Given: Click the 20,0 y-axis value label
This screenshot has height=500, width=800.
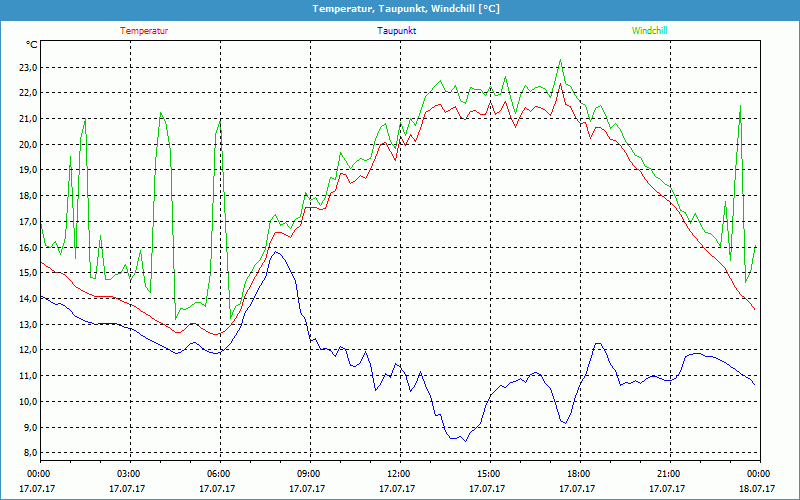Looking at the screenshot, I should click(x=26, y=144).
